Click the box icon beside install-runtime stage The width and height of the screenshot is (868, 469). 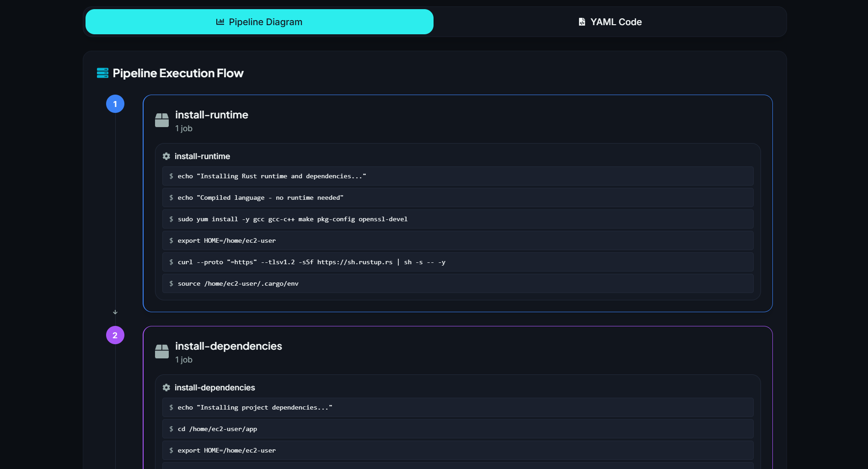(x=162, y=120)
